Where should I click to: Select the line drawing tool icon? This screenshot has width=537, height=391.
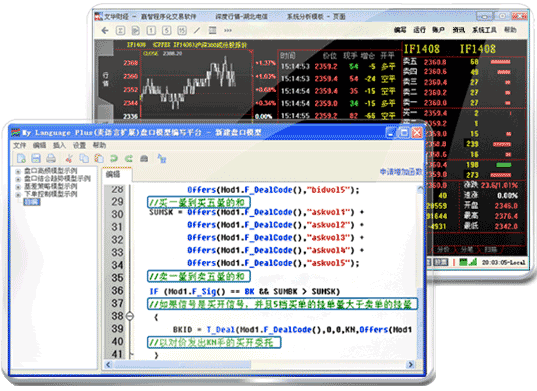[x=197, y=31]
